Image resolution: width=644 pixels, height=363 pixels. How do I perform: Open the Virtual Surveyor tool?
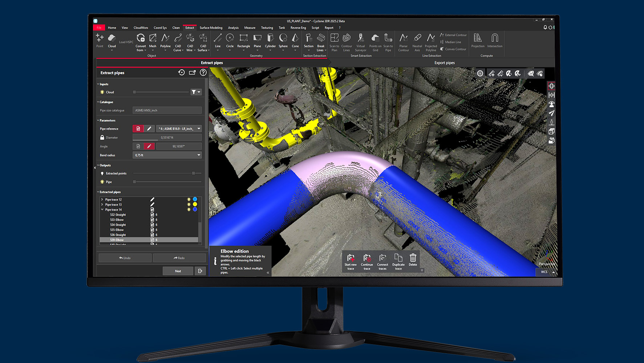[x=361, y=42]
